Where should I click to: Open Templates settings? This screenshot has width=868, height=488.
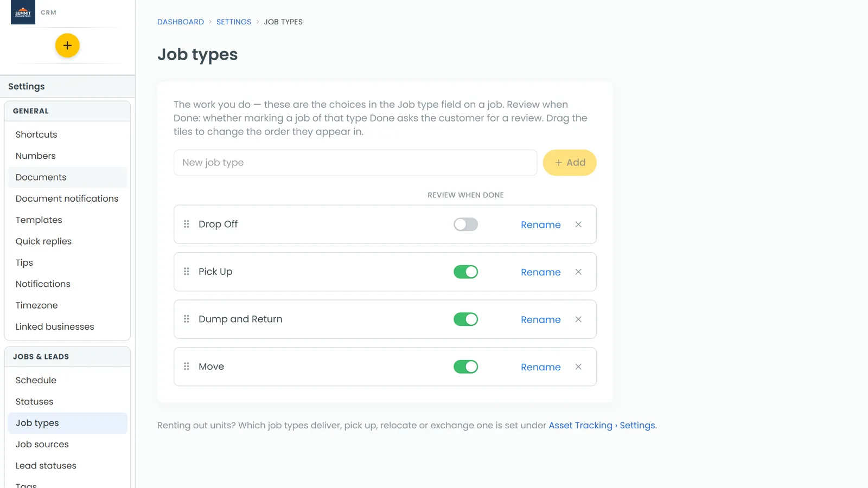coord(67,220)
